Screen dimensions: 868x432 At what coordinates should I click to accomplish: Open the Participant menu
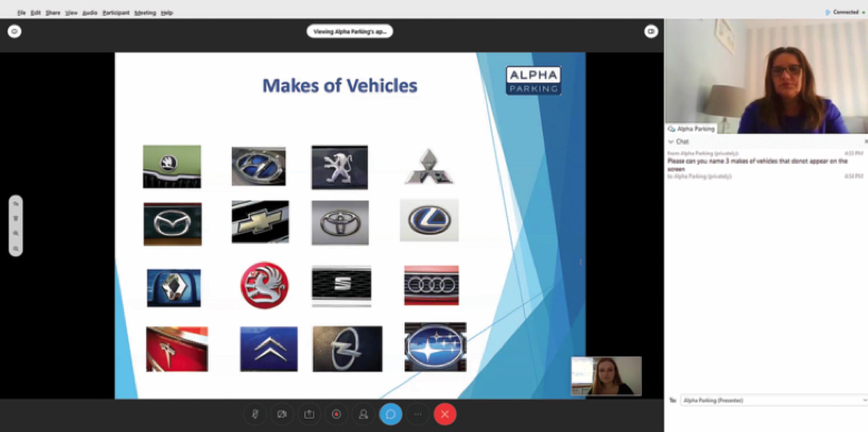[x=116, y=13]
